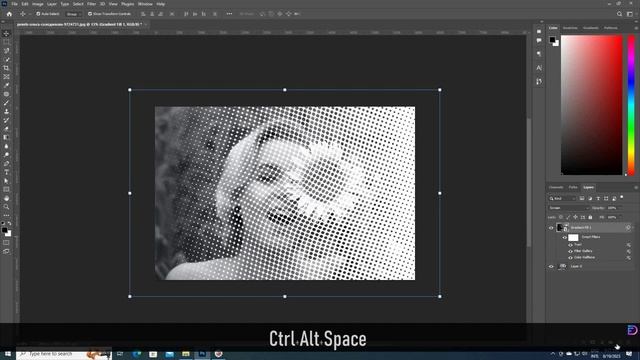
Task: Open the Image menu
Action: [x=38, y=4]
